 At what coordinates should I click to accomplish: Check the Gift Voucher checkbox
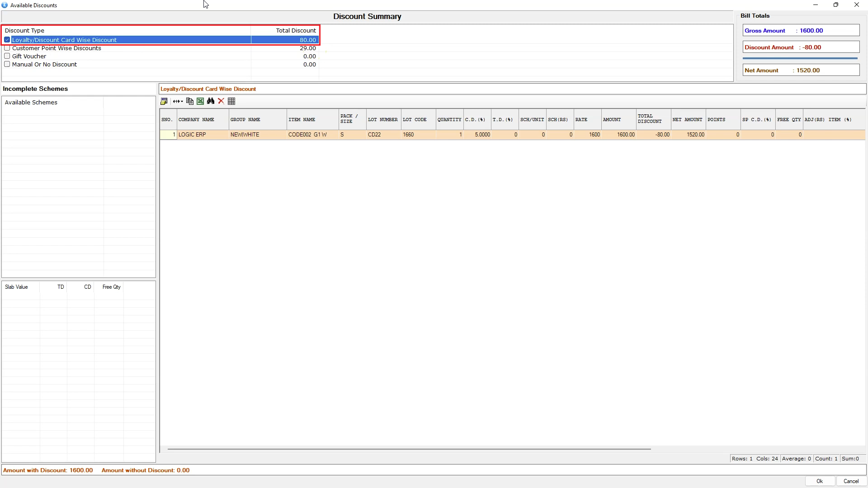pos(7,56)
